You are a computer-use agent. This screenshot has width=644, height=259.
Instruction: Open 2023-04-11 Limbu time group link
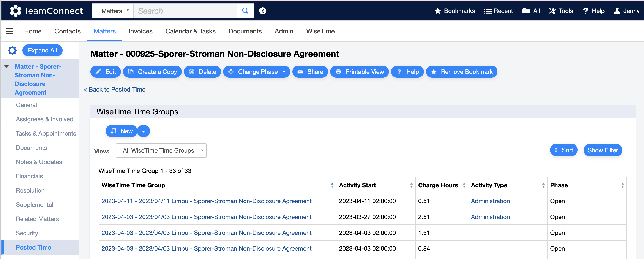click(x=206, y=201)
